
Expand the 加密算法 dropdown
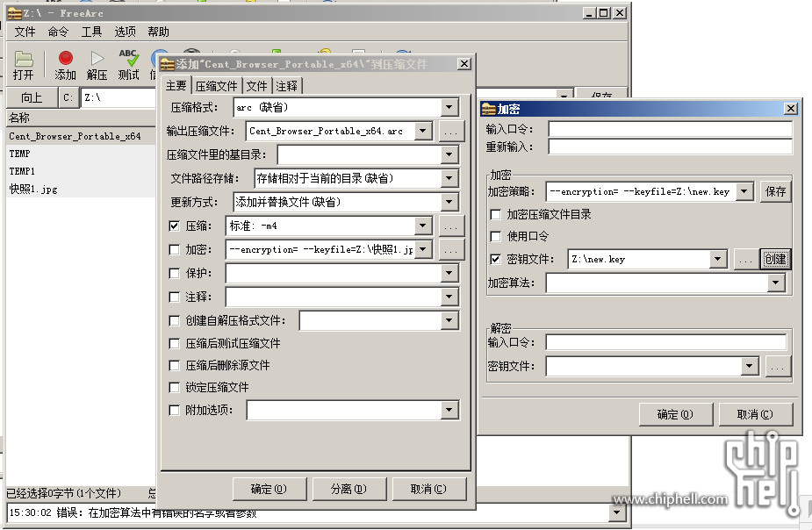(775, 283)
